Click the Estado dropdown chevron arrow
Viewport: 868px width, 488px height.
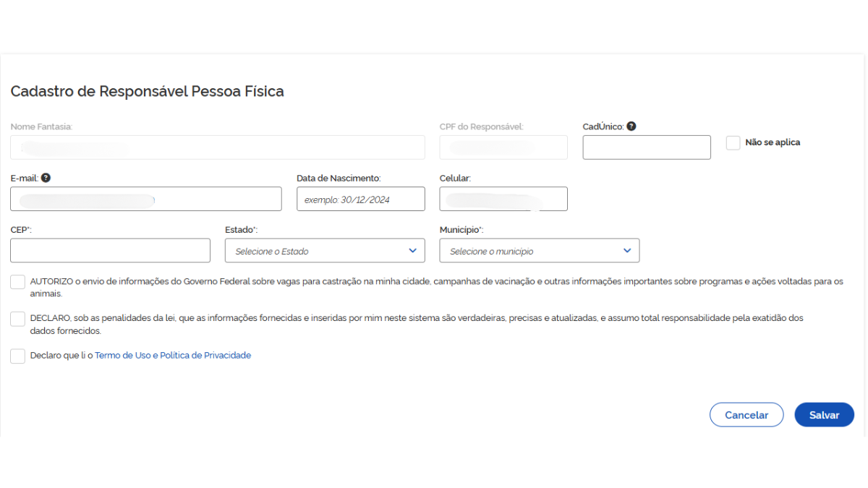(x=412, y=250)
